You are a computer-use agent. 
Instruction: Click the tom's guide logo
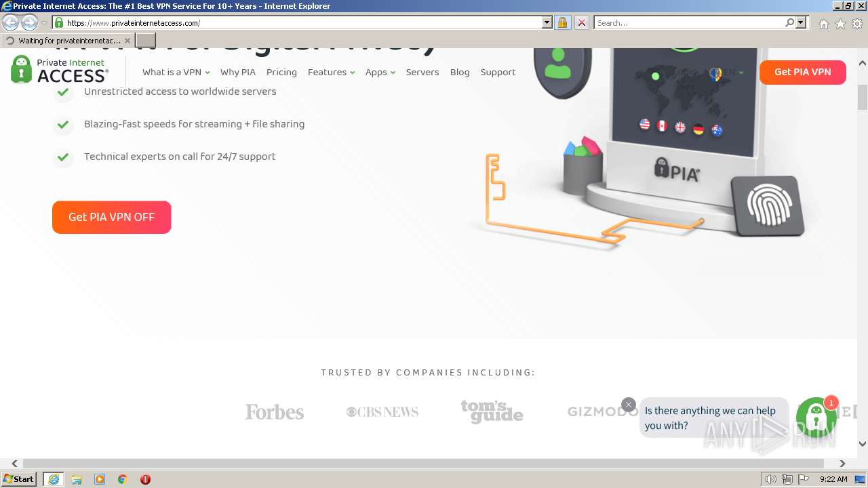492,411
